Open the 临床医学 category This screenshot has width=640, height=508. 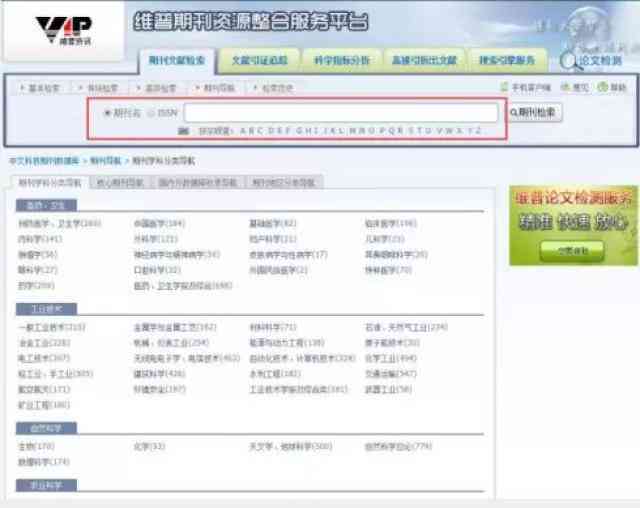391,224
